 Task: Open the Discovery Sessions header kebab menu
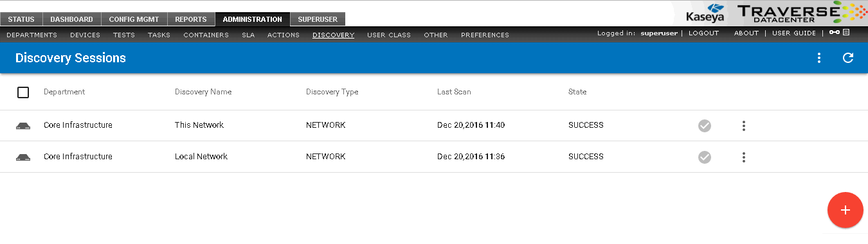point(819,58)
